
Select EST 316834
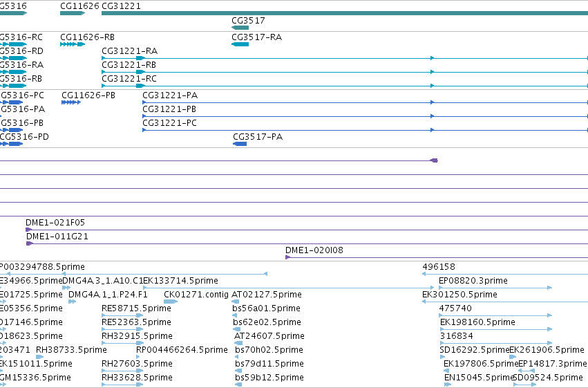(457, 336)
